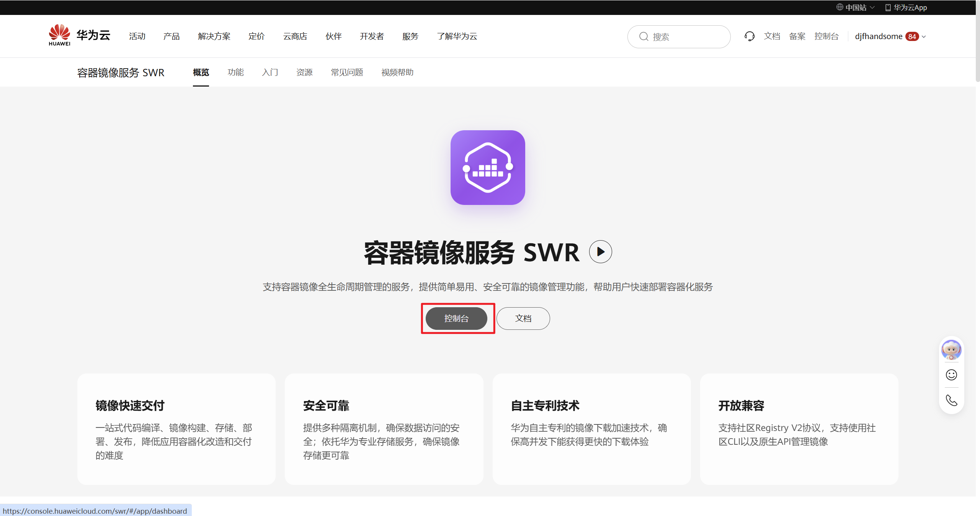980x516 pixels.
Task: Switch to the 视频帮助 tab
Action: point(397,72)
